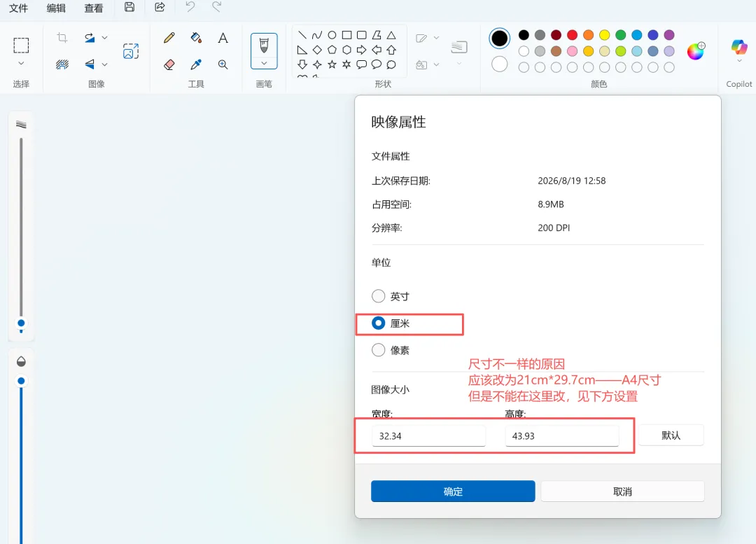756x544 pixels.
Task: Click the width field showing 32.34
Action: coord(428,436)
